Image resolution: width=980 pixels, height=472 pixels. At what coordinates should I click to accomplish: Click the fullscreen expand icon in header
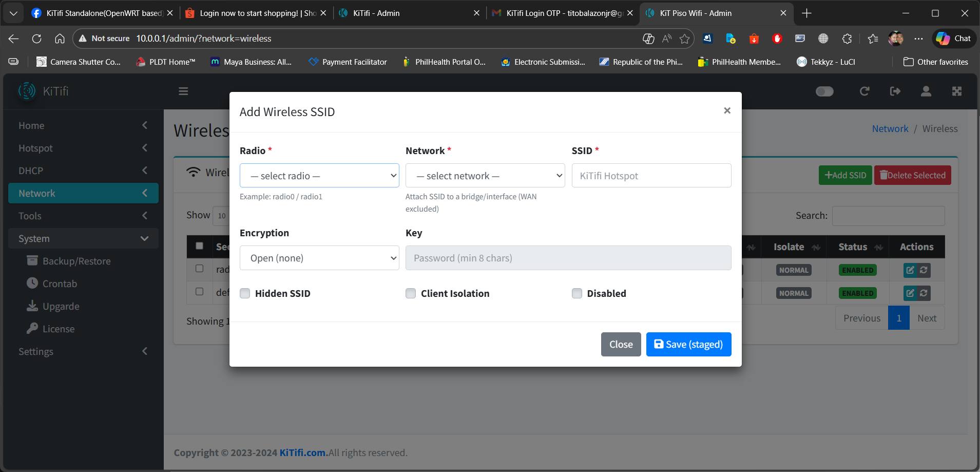956,91
